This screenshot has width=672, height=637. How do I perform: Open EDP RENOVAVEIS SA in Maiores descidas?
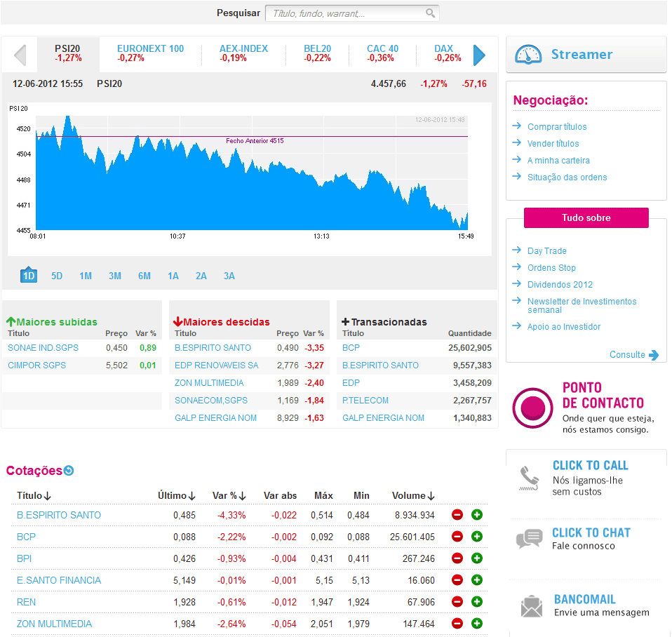217,366
